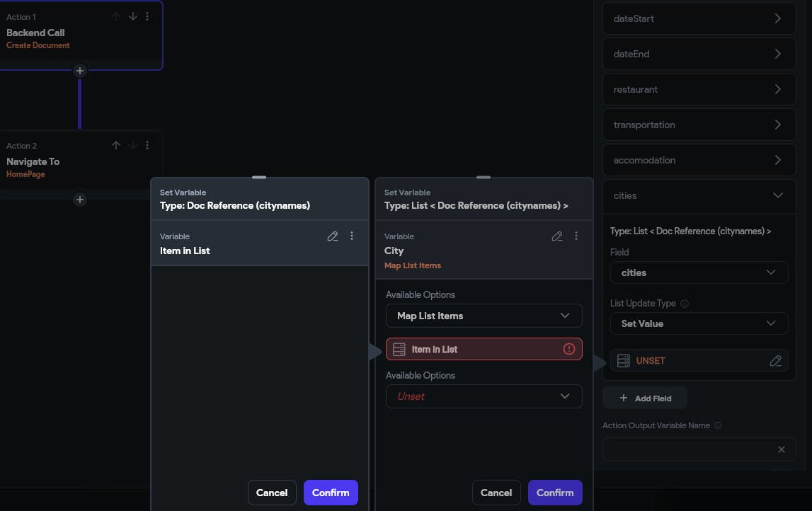812x511 pixels.
Task: Confirm the Item in List variable dialog
Action: click(331, 493)
